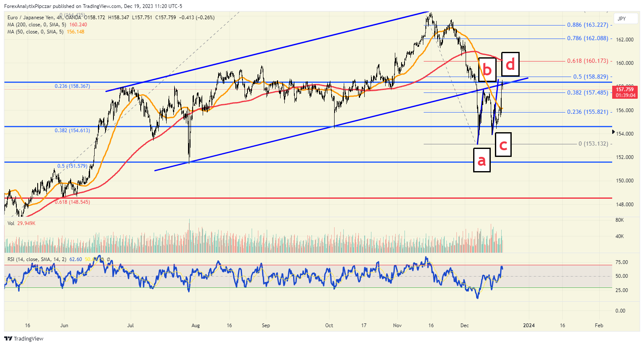Image resolution: width=644 pixels, height=346 pixels.
Task: Select the RSI (14, close, SMA, 14, 2) legend
Action: click(37, 259)
